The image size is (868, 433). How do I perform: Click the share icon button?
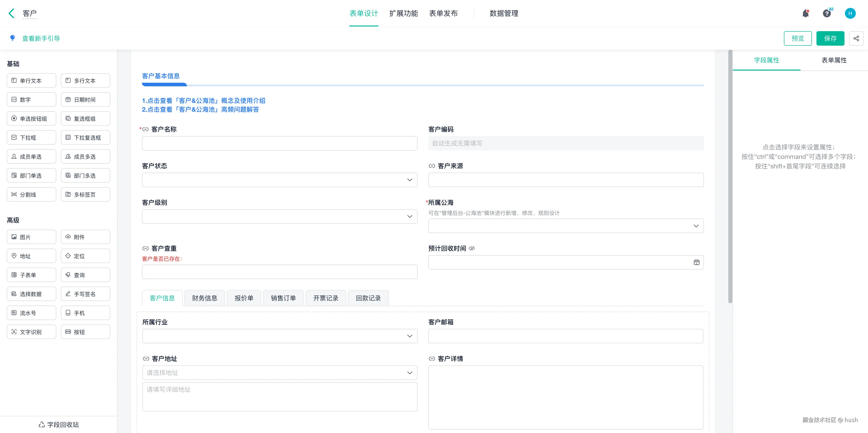pos(856,38)
